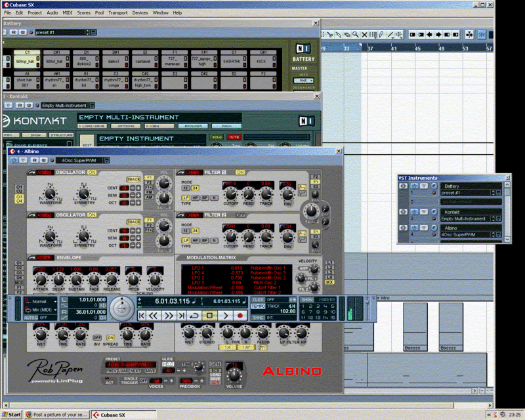Image resolution: width=525 pixels, height=420 pixels.
Task: Open Normal record mode dropdown in transport
Action: (41, 301)
